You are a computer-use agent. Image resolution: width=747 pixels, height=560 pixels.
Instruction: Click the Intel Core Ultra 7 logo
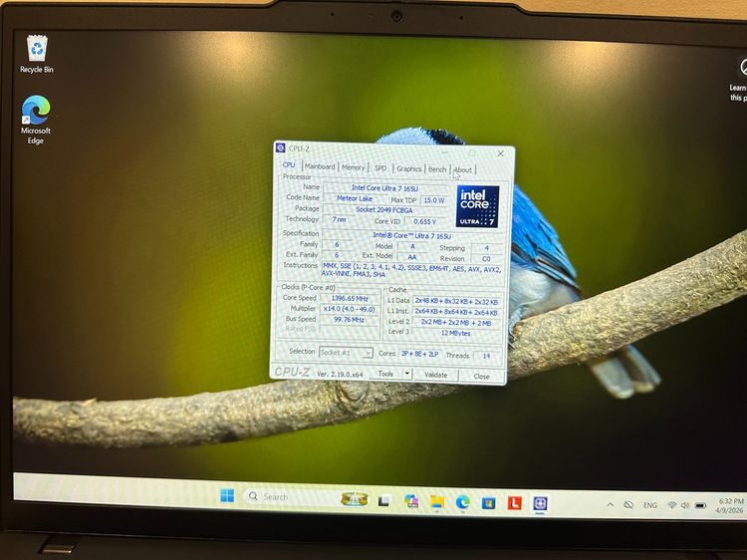[477, 206]
